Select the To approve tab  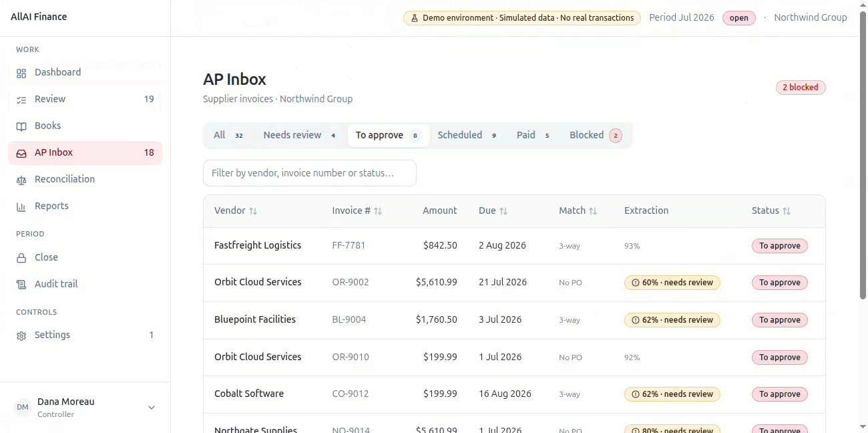tap(389, 135)
